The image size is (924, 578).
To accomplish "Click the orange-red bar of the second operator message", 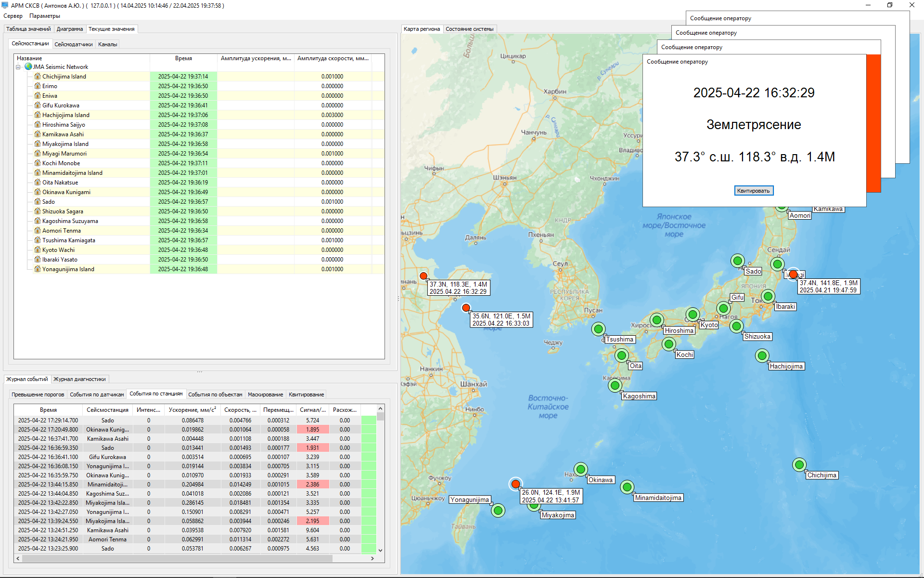I will tap(874, 123).
